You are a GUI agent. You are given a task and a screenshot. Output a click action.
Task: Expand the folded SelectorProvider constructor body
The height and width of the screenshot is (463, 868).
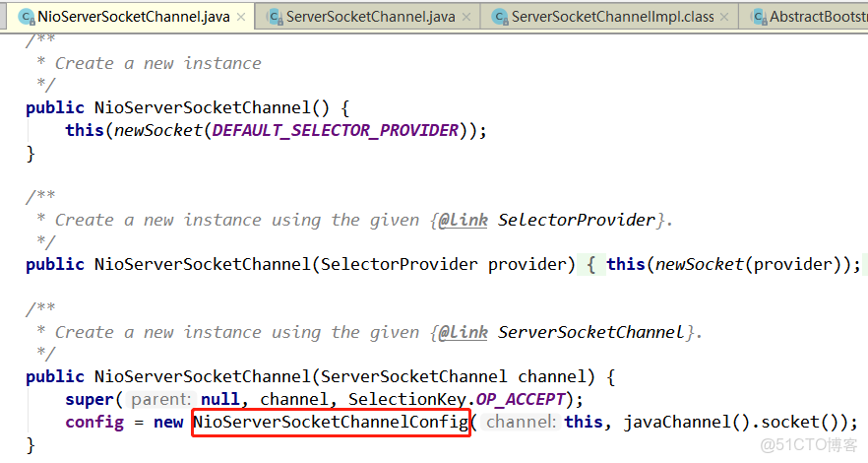click(x=591, y=265)
